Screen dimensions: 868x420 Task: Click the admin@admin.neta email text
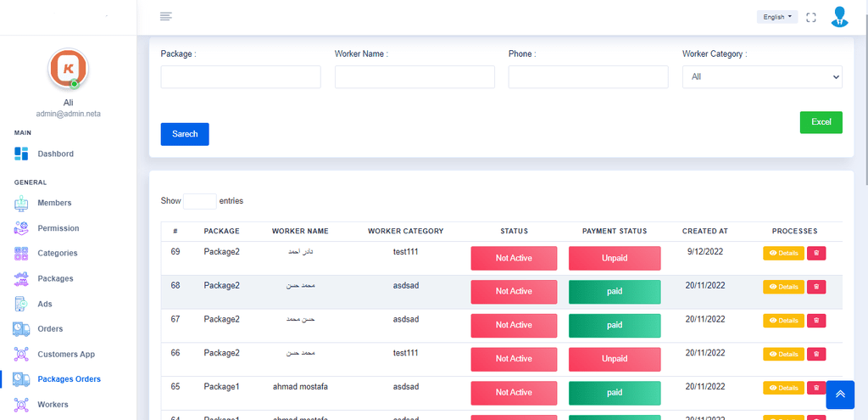[69, 114]
